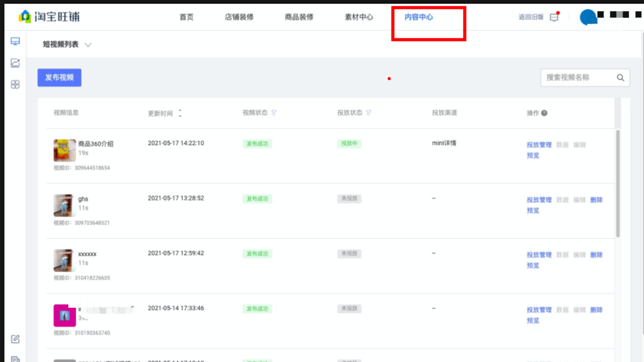Open the message chat icon with red dot
Viewport: 644px width, 362px height.
coord(554,17)
